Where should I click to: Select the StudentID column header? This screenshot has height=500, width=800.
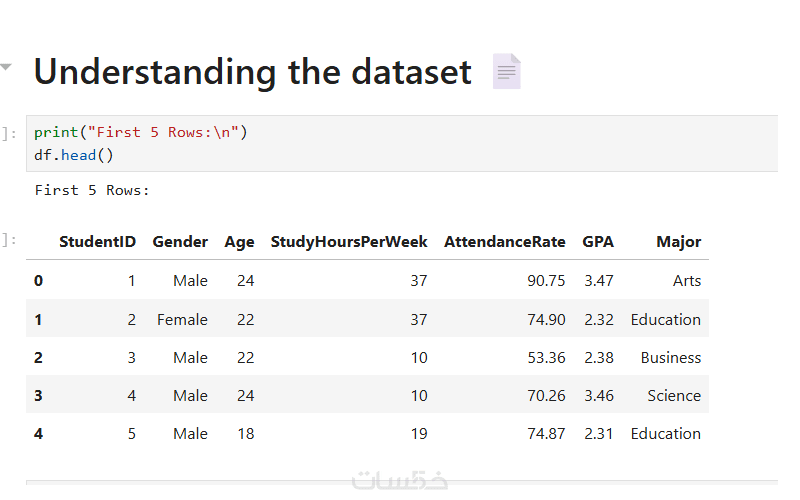click(x=97, y=241)
